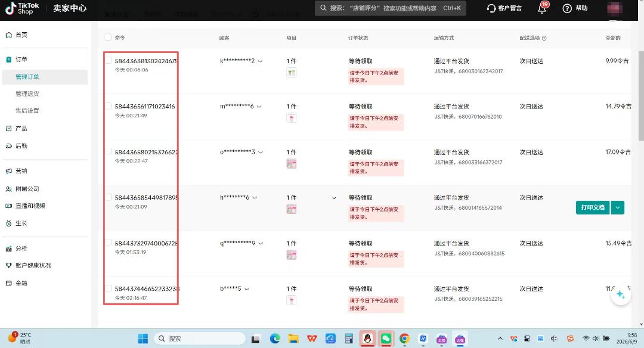The height and width of the screenshot is (348, 644).
Task: Check the box for order 584436580215326622
Action: point(108,152)
